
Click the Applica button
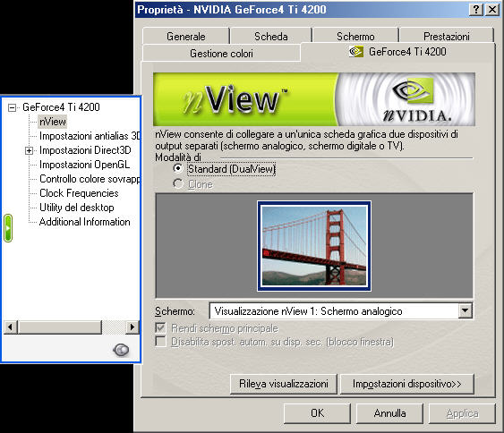pos(462,413)
